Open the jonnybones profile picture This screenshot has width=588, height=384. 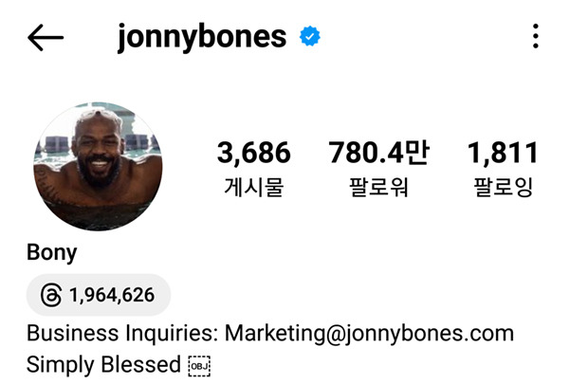click(98, 166)
